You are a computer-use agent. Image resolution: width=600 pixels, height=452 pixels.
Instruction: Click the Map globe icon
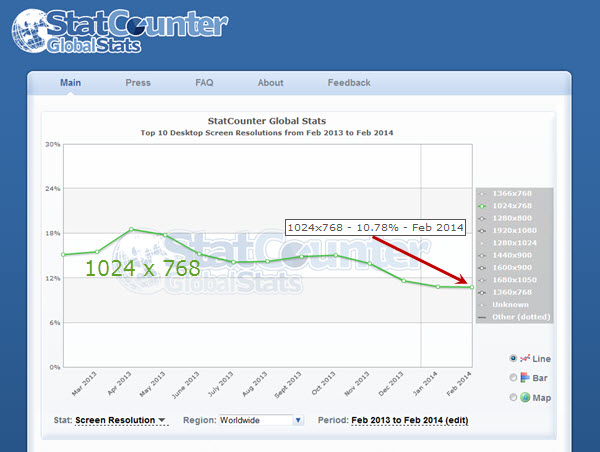point(525,397)
